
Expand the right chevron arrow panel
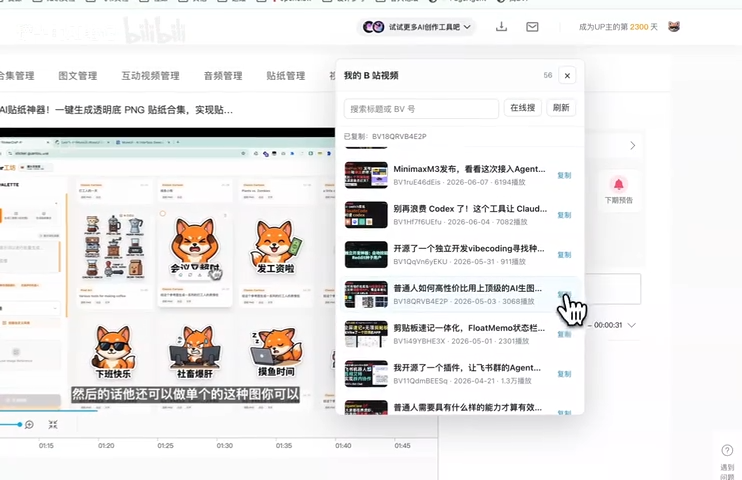(633, 145)
